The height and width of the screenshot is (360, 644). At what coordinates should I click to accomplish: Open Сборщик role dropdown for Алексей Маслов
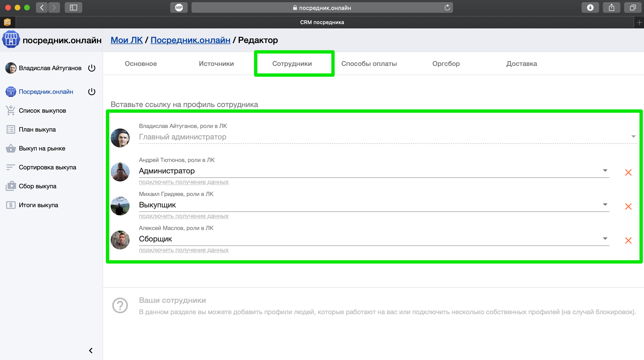point(605,239)
